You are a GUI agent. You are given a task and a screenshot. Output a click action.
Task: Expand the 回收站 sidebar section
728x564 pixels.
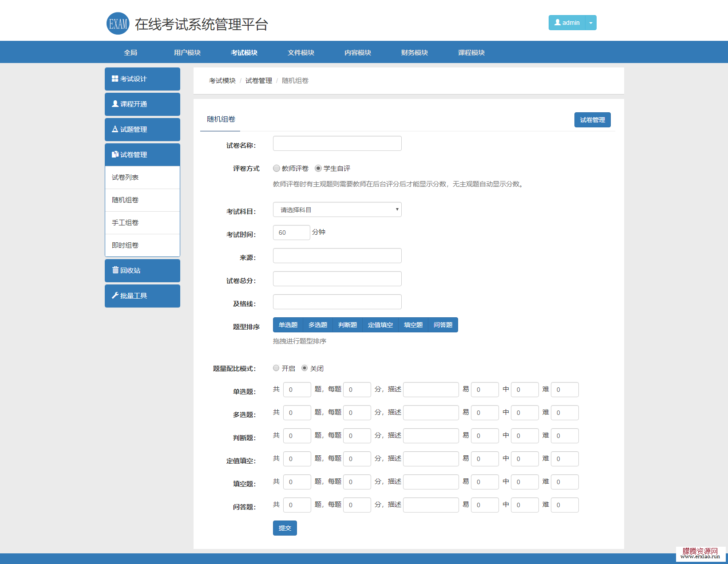(x=142, y=271)
